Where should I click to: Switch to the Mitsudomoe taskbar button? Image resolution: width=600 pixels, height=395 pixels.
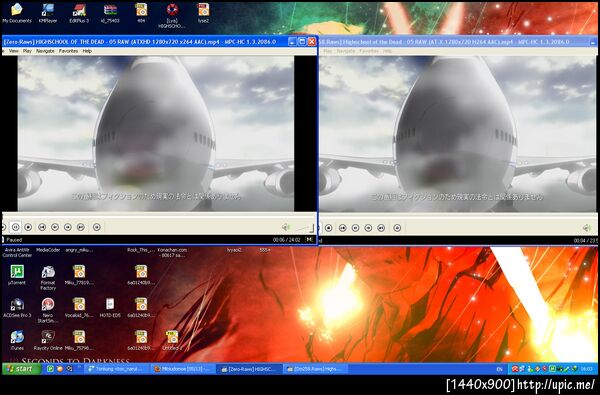(x=183, y=369)
